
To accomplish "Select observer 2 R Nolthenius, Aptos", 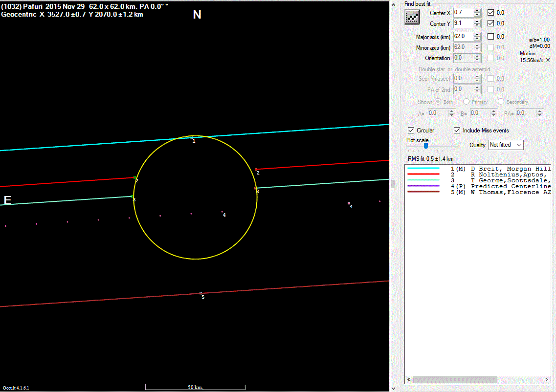I will tap(478, 174).
